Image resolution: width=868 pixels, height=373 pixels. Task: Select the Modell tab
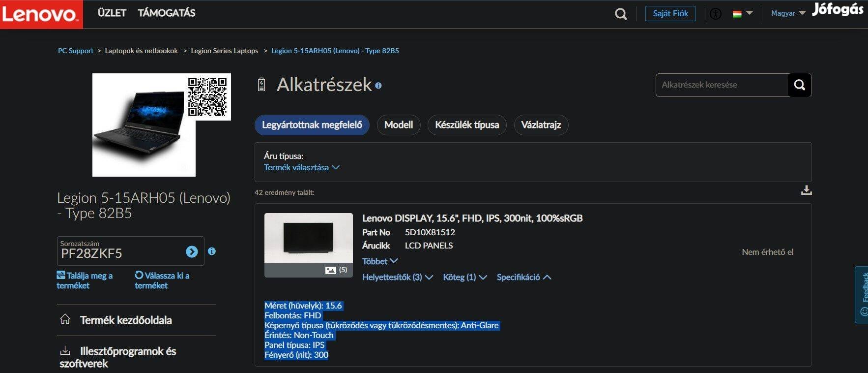399,125
